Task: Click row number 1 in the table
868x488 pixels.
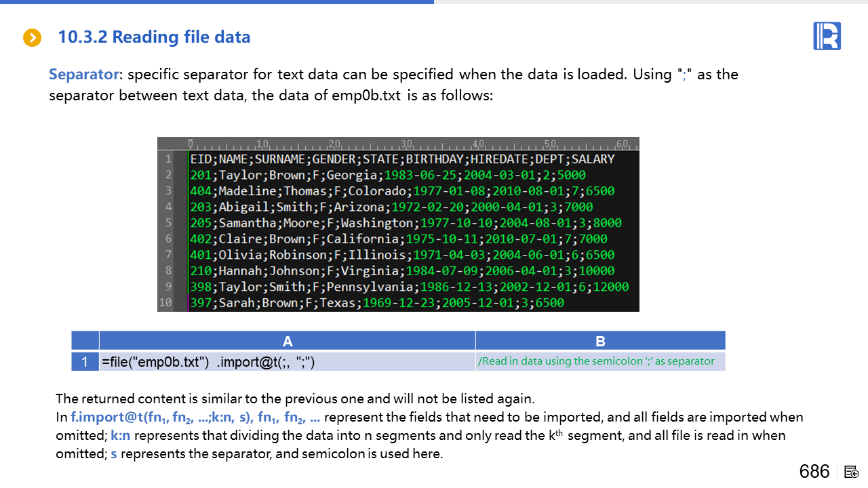Action: (85, 362)
